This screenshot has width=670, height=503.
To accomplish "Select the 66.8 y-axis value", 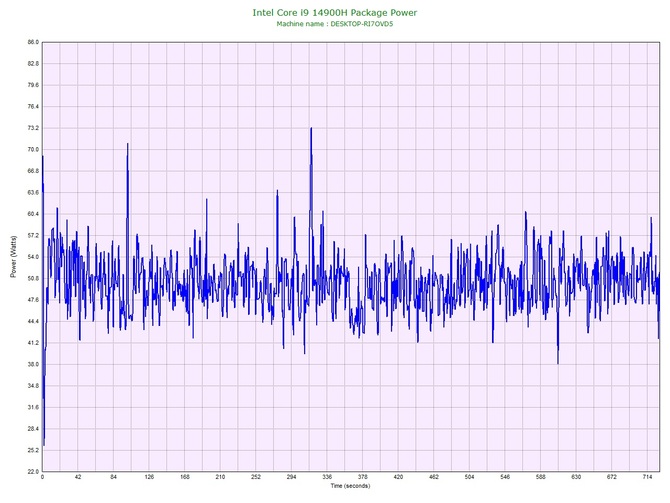I will click(x=33, y=171).
